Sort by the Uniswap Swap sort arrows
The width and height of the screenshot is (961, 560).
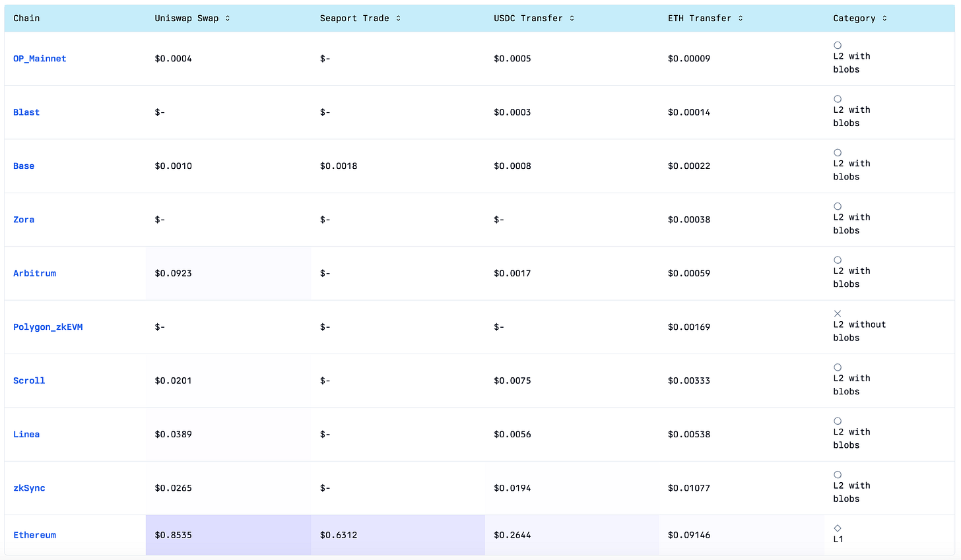(x=228, y=18)
